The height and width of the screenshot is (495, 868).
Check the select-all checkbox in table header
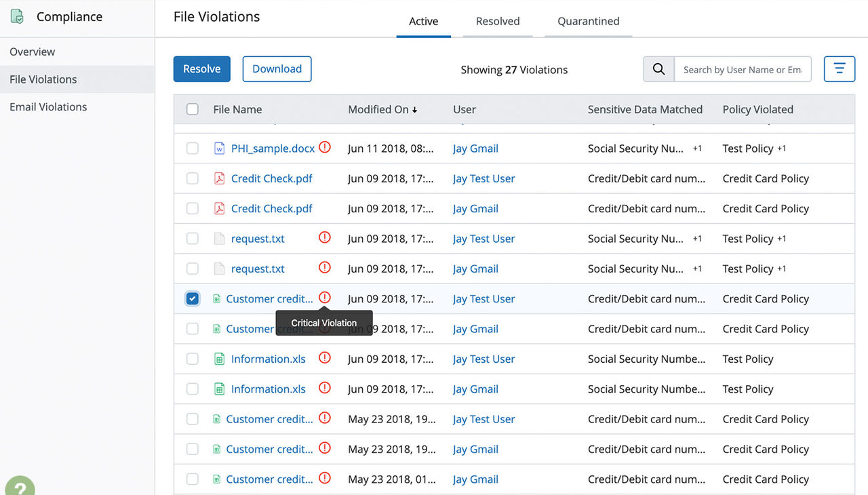[192, 109]
